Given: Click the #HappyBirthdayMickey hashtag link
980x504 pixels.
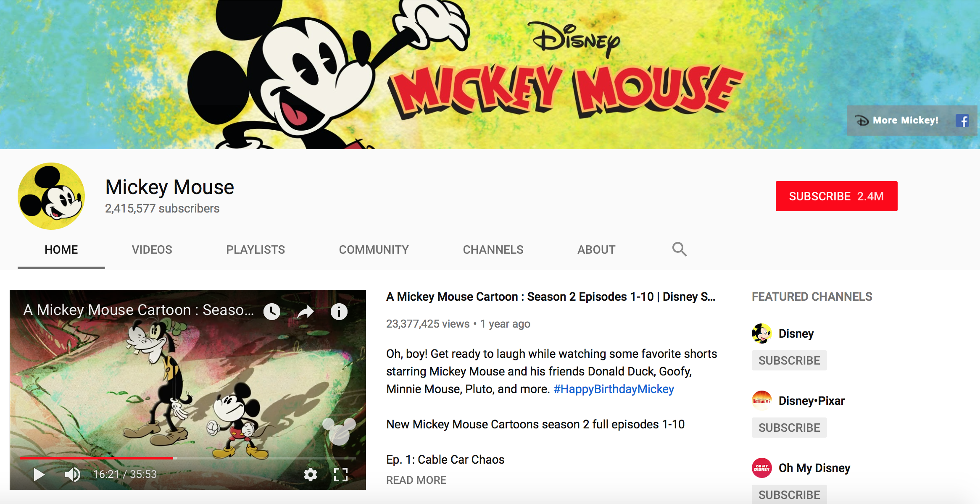Looking at the screenshot, I should (614, 389).
